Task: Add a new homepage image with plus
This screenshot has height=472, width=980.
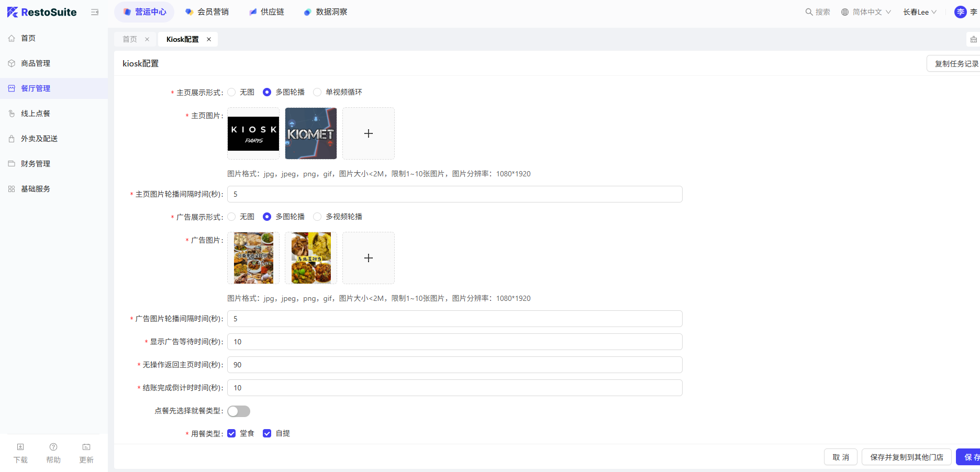Action: pos(368,133)
